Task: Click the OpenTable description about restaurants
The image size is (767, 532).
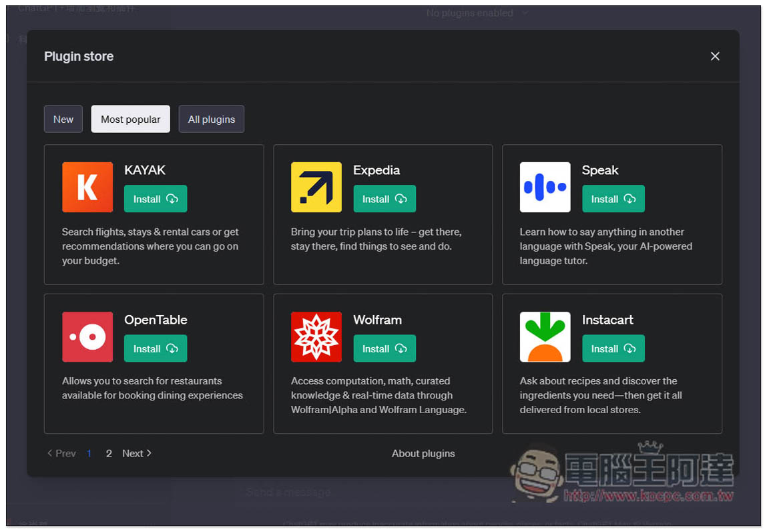Action: point(152,388)
